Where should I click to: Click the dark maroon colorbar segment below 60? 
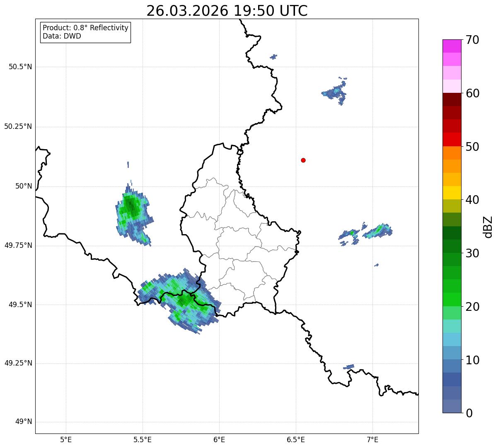[x=452, y=99]
